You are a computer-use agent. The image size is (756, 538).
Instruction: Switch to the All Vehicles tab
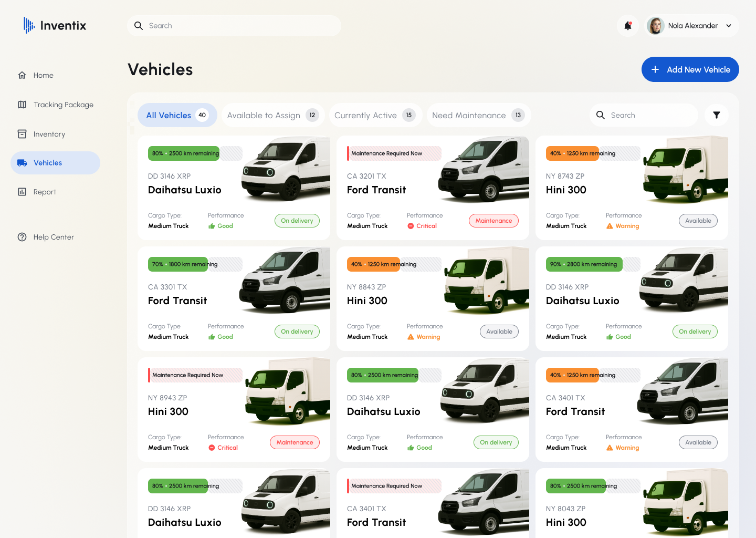pos(177,115)
